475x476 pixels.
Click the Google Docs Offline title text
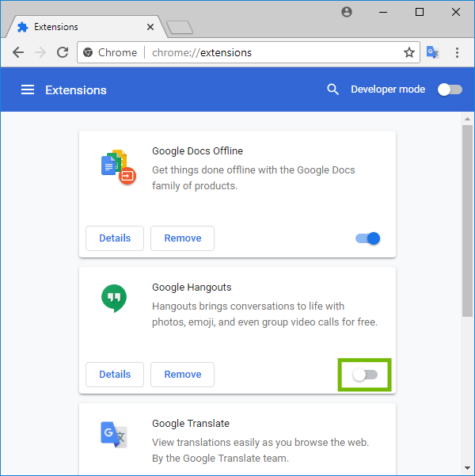[x=197, y=150]
